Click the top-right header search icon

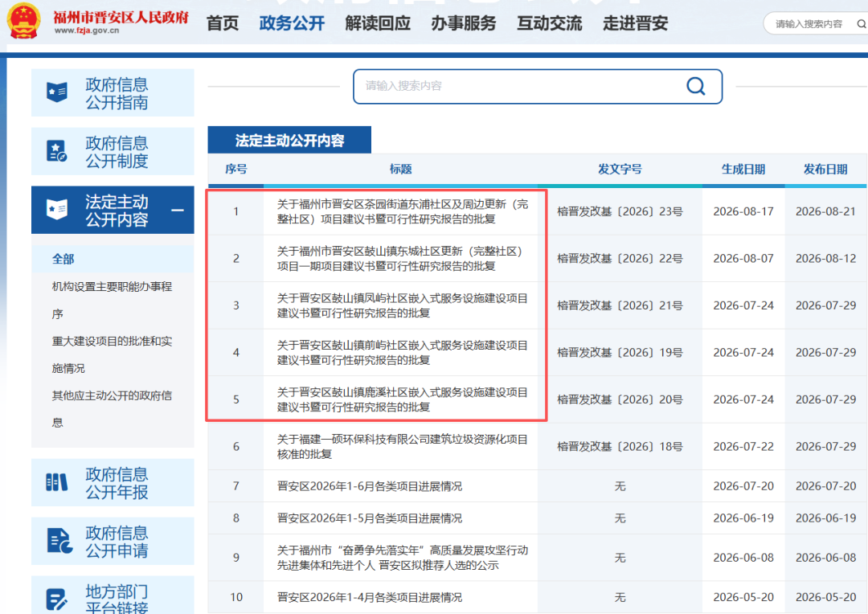tap(862, 24)
